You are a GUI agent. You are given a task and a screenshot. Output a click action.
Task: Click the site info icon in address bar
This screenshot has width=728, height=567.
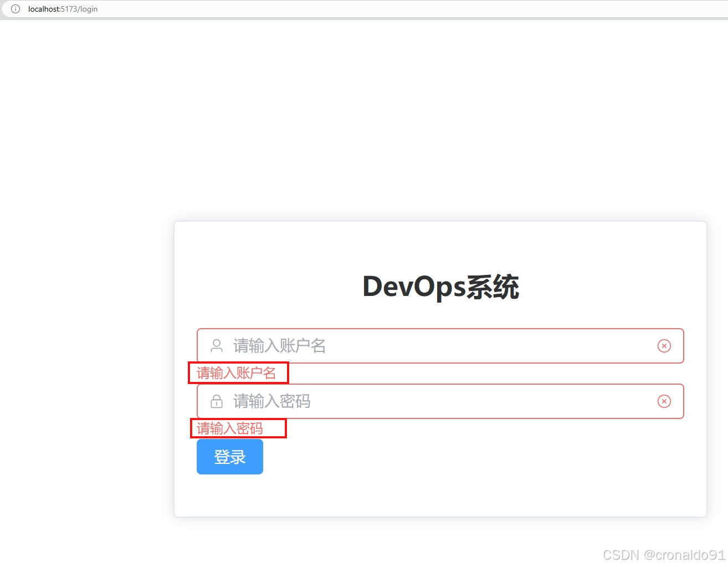point(16,9)
